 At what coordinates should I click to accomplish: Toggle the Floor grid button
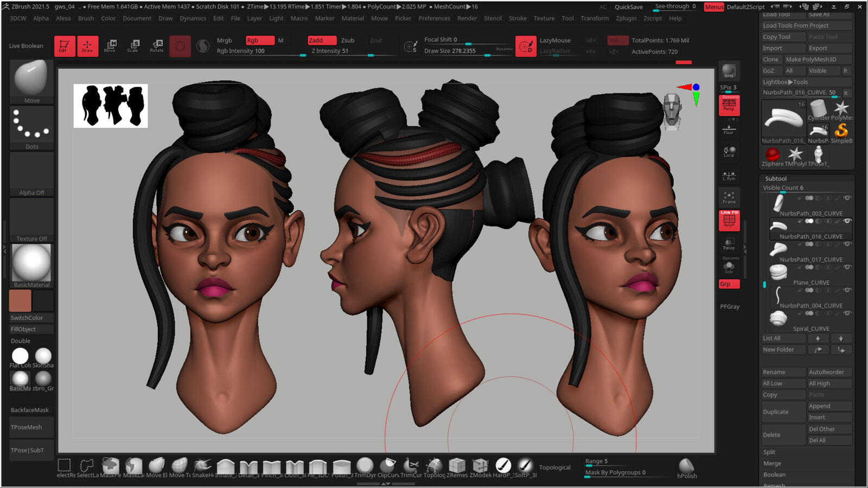[x=729, y=130]
